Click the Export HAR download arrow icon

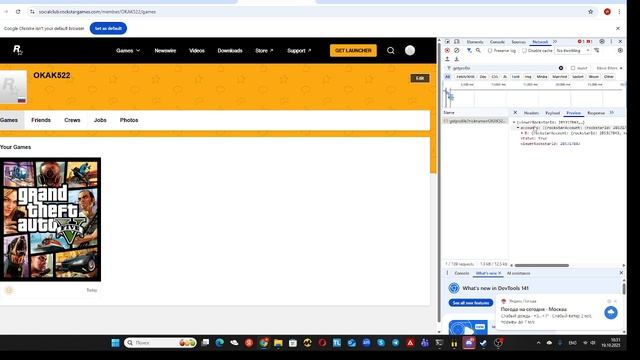[457, 59]
